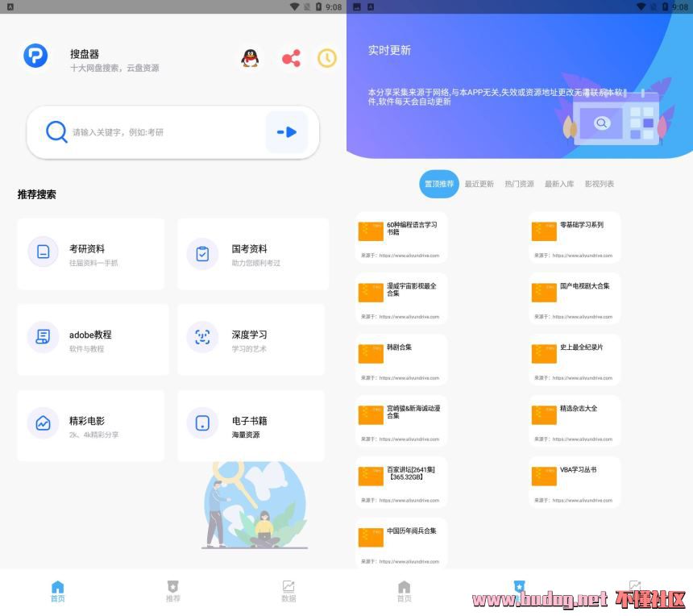Select the 置顶推荐 tab

(439, 184)
